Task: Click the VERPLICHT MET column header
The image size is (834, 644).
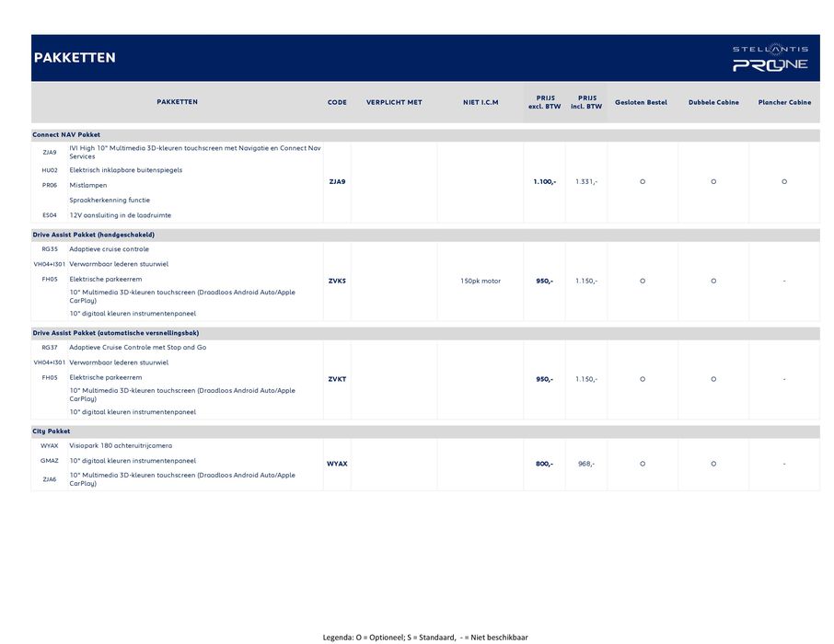Action: point(394,102)
